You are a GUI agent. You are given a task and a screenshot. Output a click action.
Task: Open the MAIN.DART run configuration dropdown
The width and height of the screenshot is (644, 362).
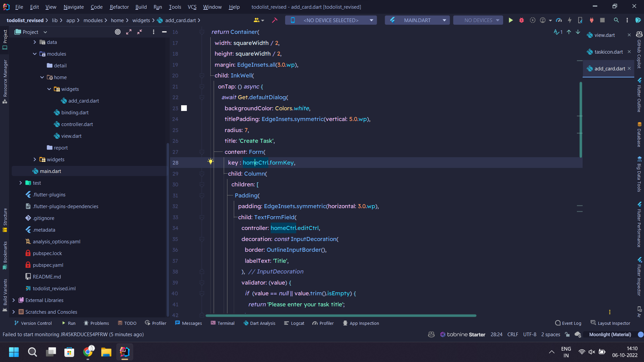click(417, 20)
